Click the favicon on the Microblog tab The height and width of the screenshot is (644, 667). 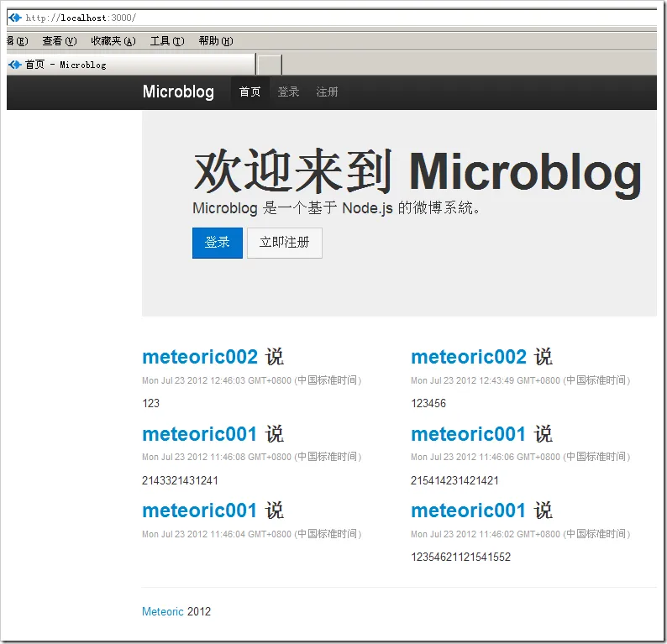[x=15, y=65]
